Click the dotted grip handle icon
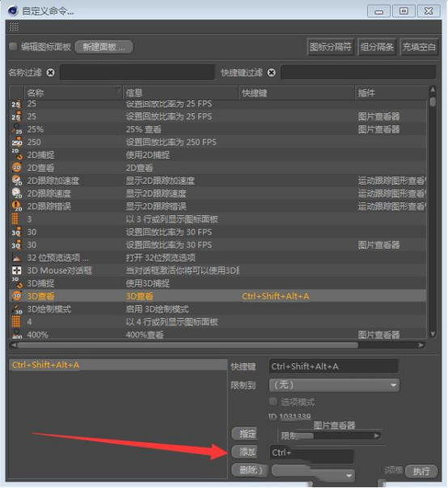The width and height of the screenshot is (448, 488). coord(14,27)
